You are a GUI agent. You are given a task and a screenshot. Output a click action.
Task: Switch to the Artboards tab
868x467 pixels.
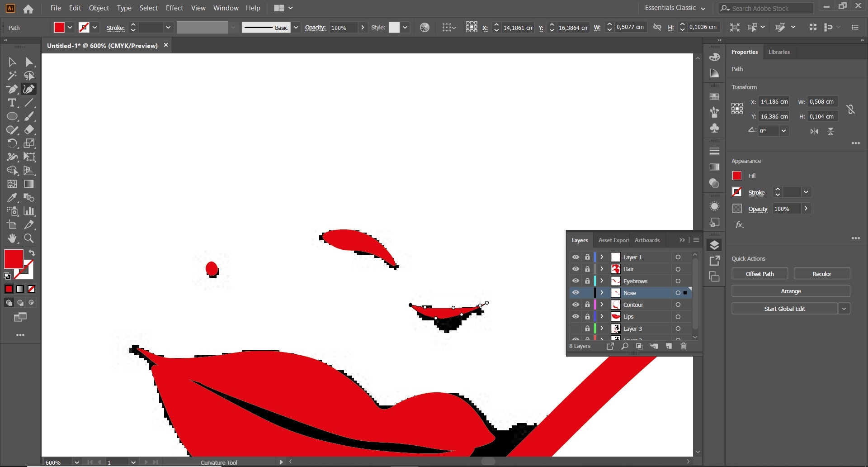pyautogui.click(x=647, y=240)
